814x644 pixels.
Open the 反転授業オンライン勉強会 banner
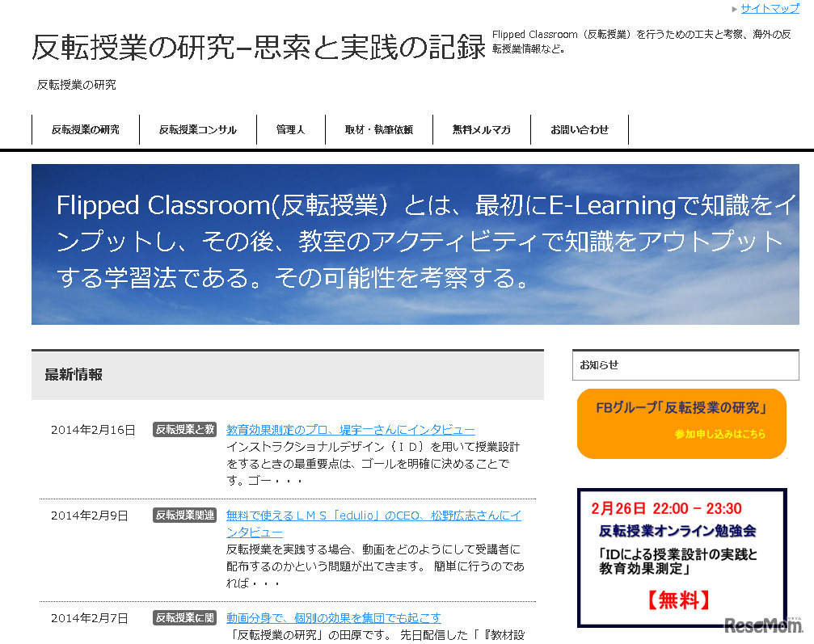point(682,558)
